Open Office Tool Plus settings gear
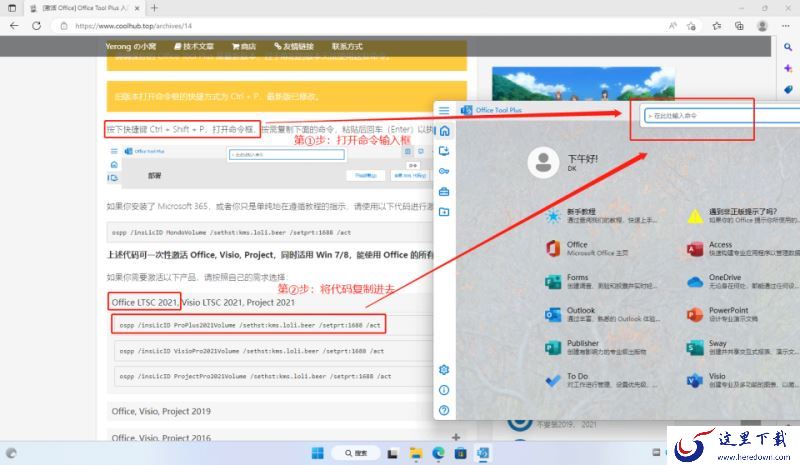Viewport: 800px width, 465px height. coord(444,370)
